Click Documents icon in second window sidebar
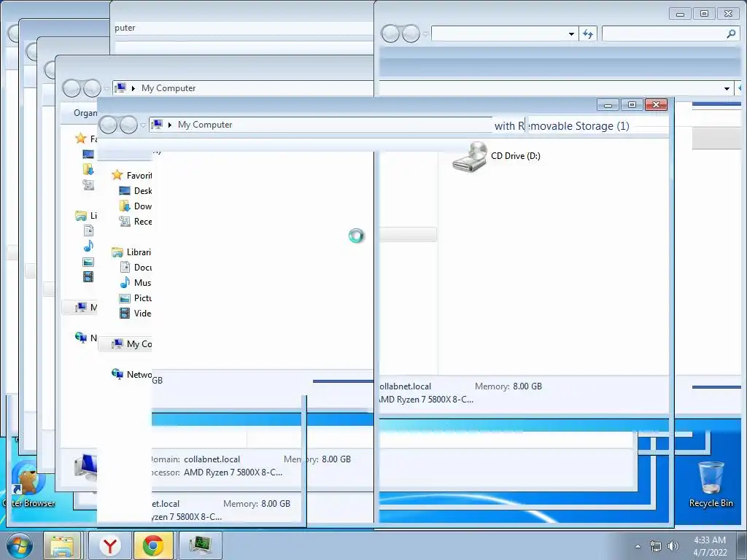This screenshot has height=560, width=747. point(88,231)
